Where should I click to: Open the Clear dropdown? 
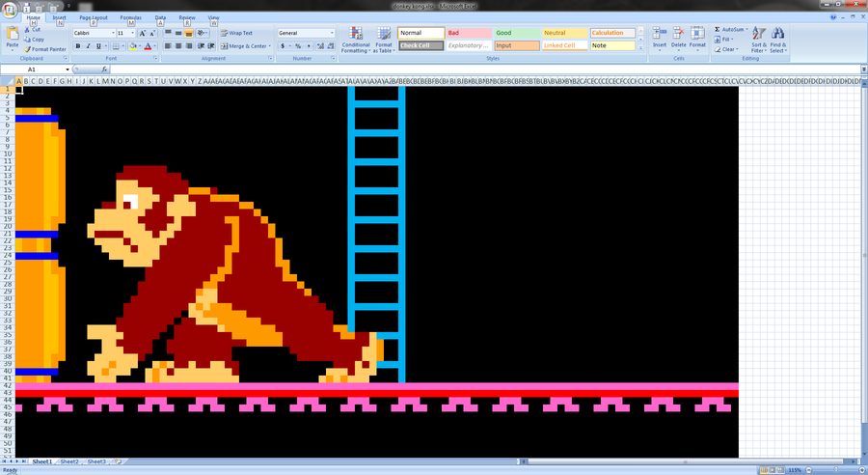(725, 49)
